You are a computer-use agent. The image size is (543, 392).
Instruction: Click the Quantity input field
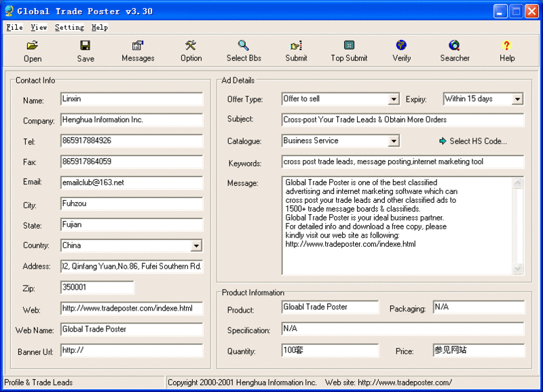(330, 351)
